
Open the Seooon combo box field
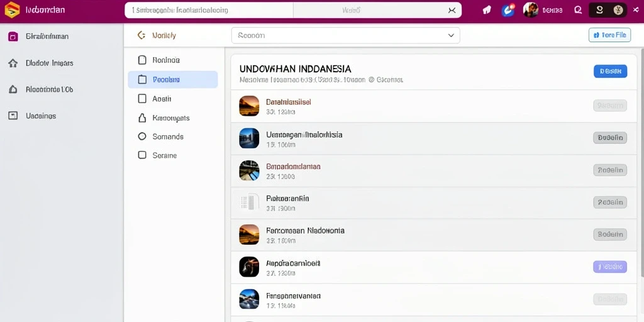pyautogui.click(x=345, y=36)
